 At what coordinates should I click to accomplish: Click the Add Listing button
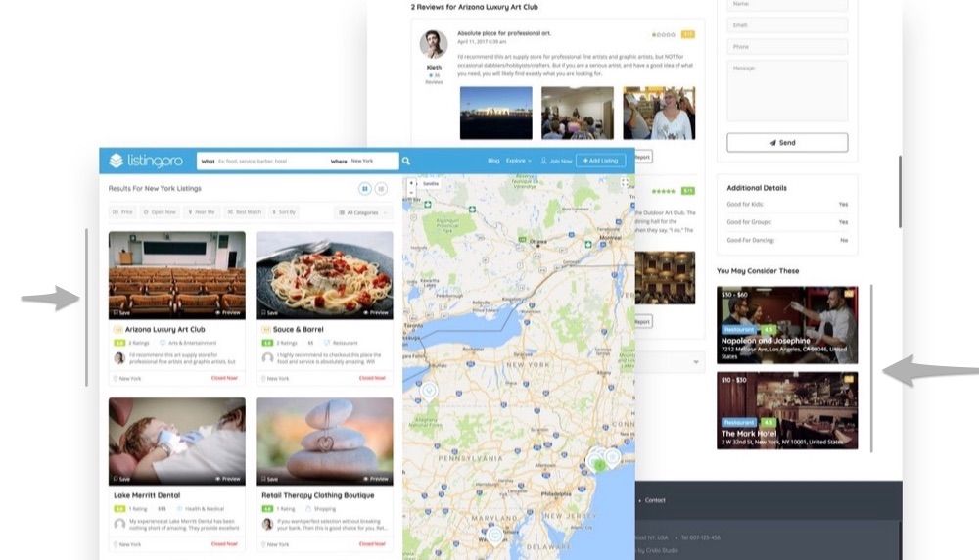601,161
